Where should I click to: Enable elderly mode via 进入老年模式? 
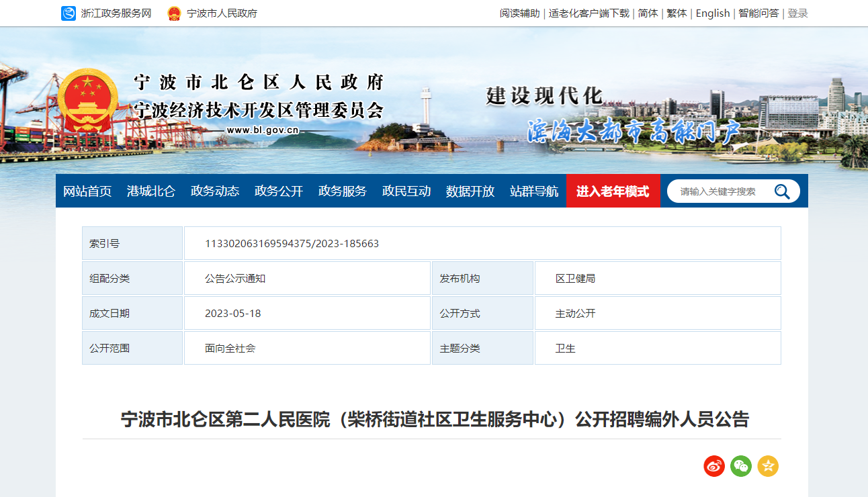pos(613,191)
